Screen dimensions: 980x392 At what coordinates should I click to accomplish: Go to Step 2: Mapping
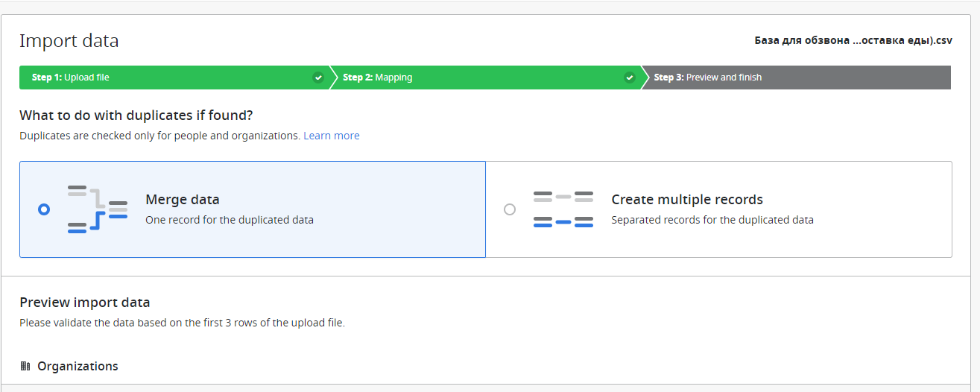tap(484, 78)
